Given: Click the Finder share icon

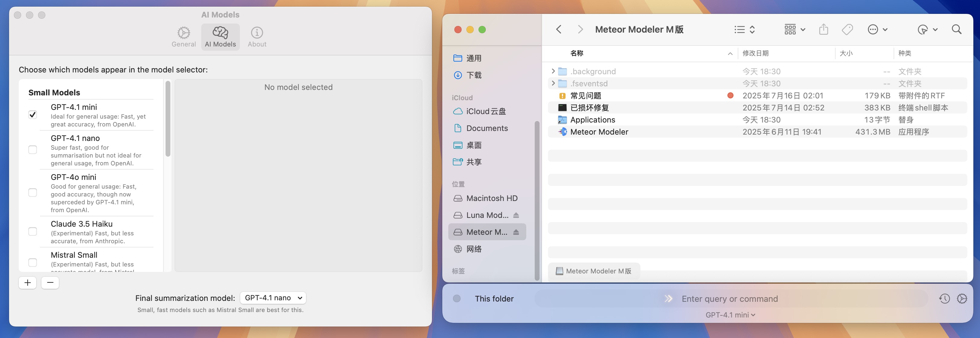Looking at the screenshot, I should point(823,29).
